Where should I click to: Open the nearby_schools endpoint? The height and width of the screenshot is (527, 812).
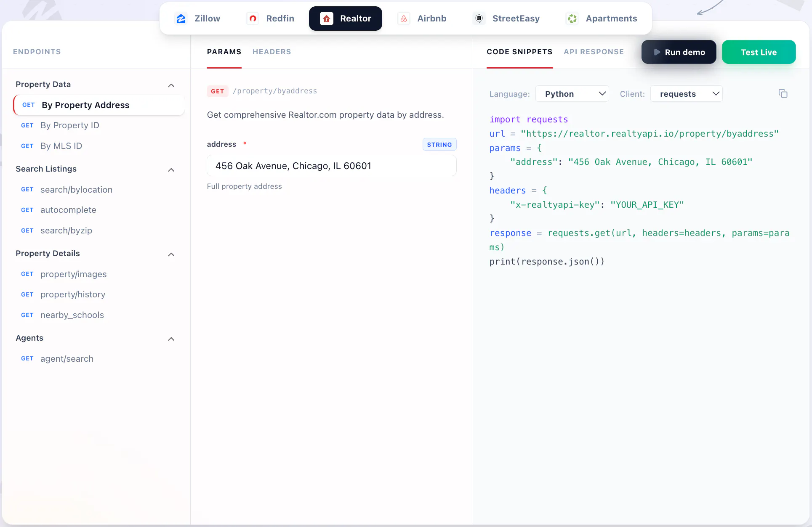99,315
